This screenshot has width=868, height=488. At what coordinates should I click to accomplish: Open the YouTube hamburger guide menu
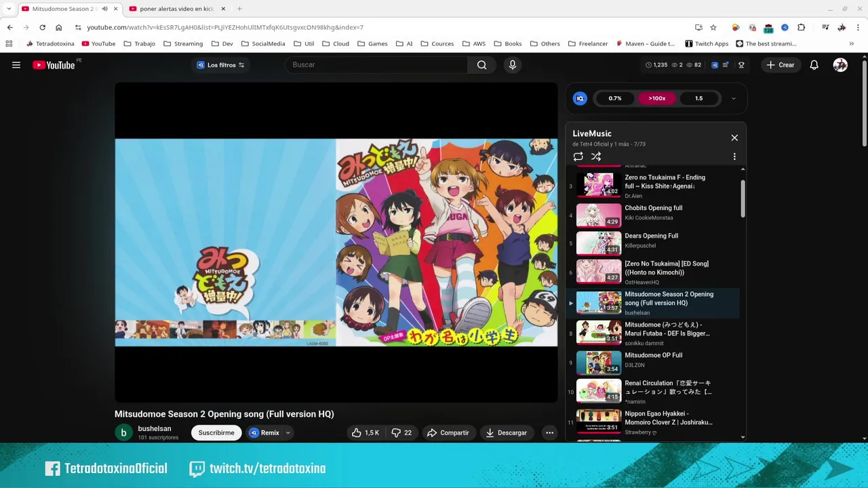click(16, 65)
